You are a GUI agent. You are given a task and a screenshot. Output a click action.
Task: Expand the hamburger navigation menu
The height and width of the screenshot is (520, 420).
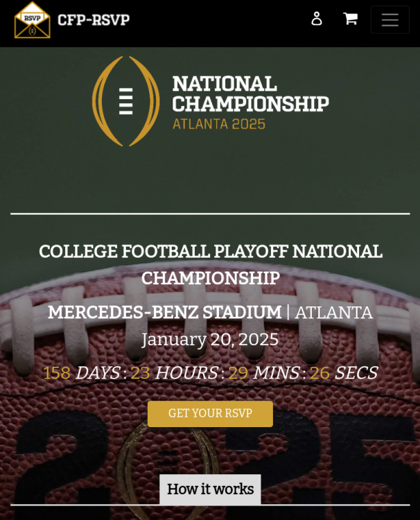tap(390, 20)
